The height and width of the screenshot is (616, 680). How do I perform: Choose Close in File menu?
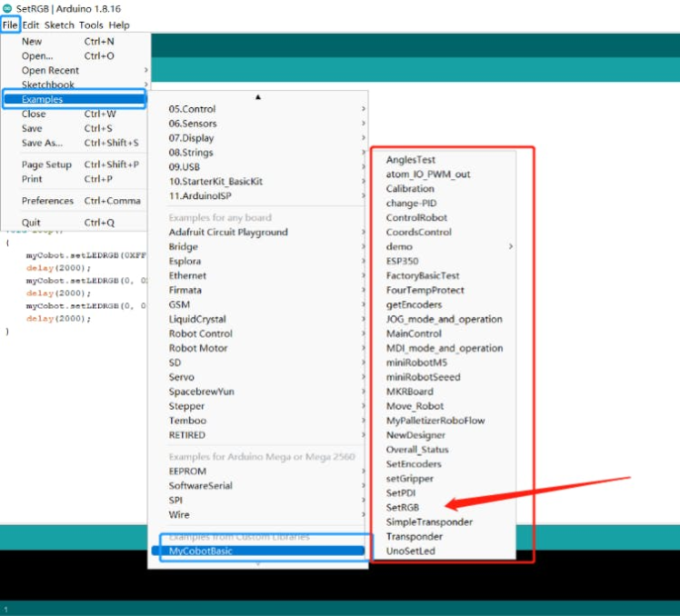click(75, 114)
